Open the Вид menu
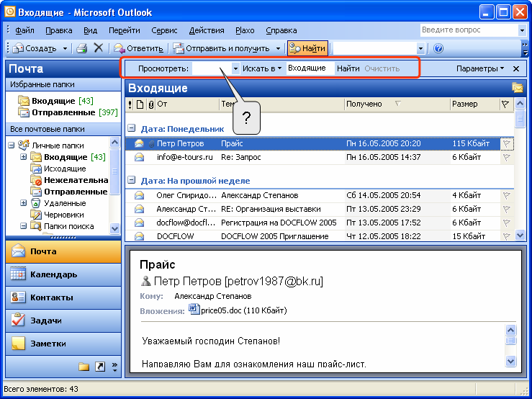 click(x=90, y=30)
